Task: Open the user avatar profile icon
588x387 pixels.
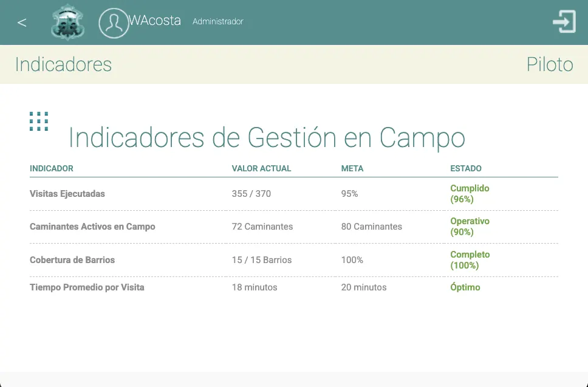Action: tap(114, 23)
